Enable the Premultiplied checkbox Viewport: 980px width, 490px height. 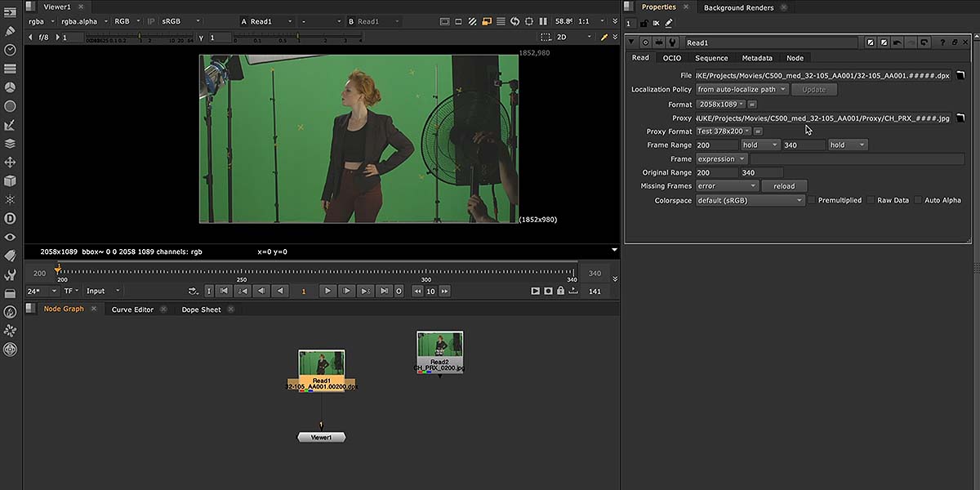coord(812,200)
